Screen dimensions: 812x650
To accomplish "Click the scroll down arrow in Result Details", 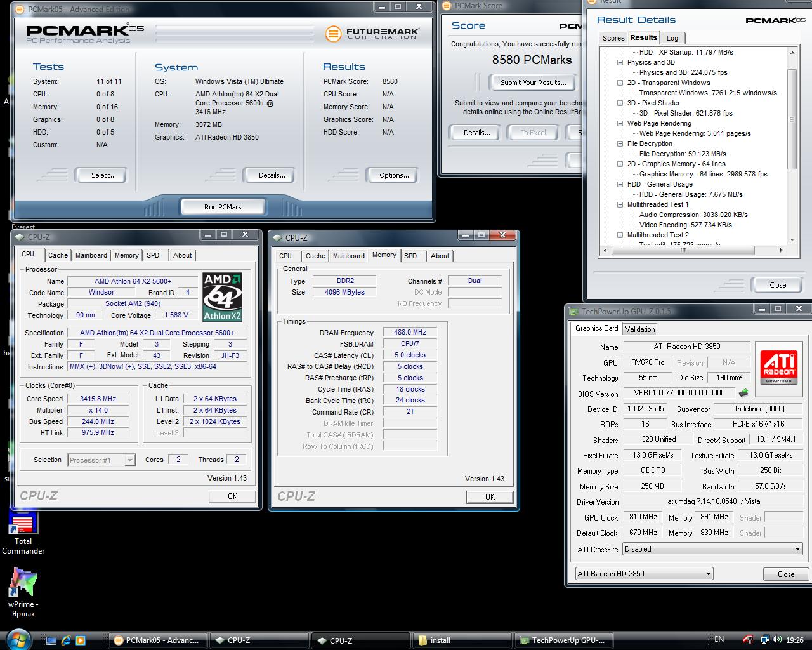I will [x=792, y=240].
